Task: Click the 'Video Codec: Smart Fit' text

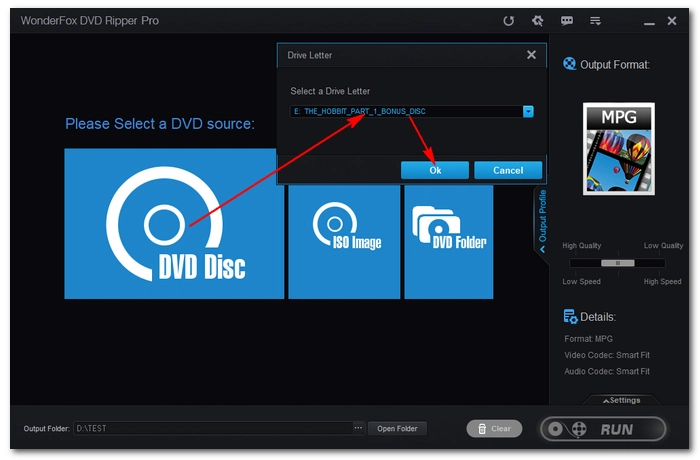Action: pos(607,355)
